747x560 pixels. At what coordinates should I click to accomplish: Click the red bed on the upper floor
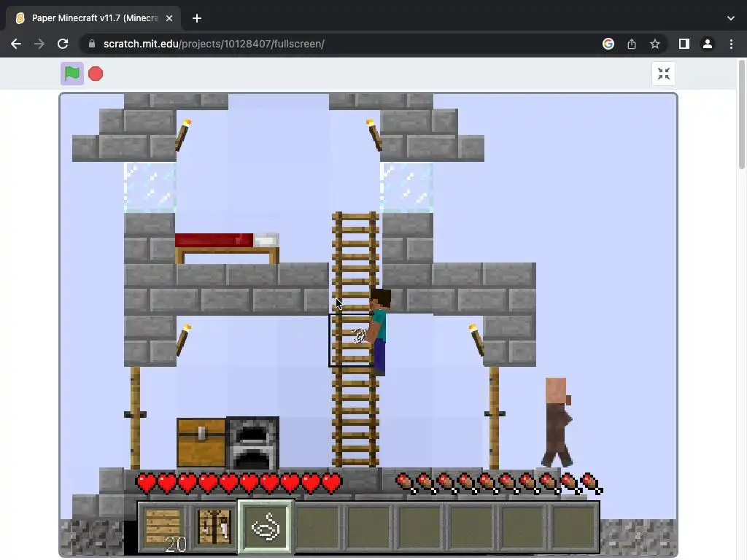[x=227, y=248]
